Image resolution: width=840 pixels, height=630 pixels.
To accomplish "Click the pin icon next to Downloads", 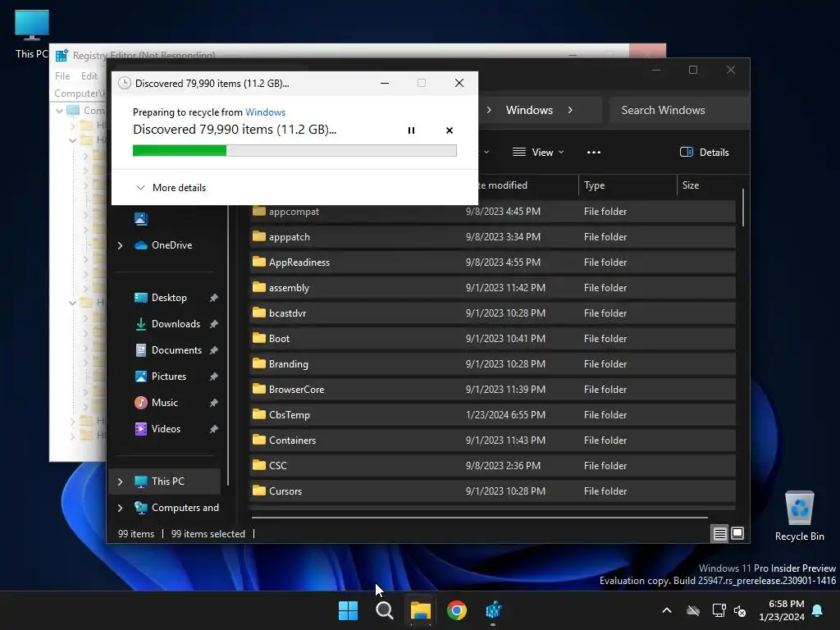I will (x=214, y=324).
